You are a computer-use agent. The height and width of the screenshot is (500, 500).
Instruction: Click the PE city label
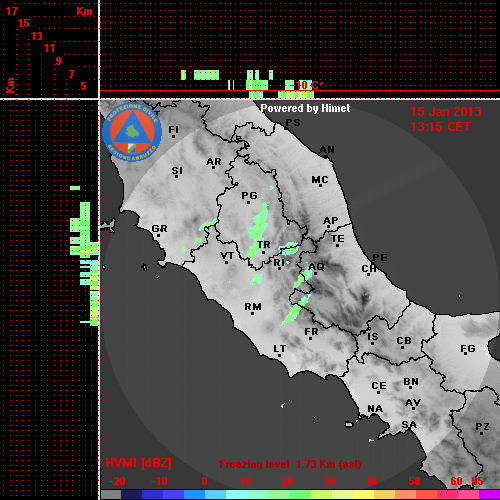(x=380, y=257)
